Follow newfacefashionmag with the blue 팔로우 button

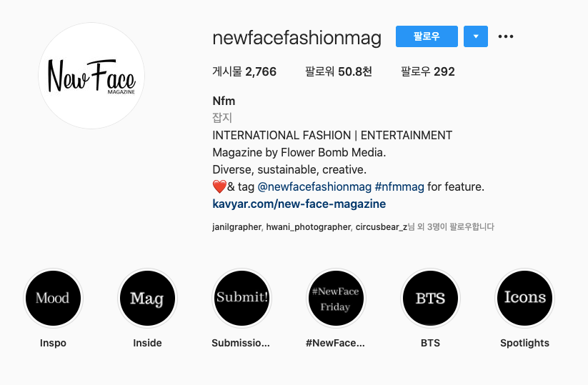click(427, 36)
